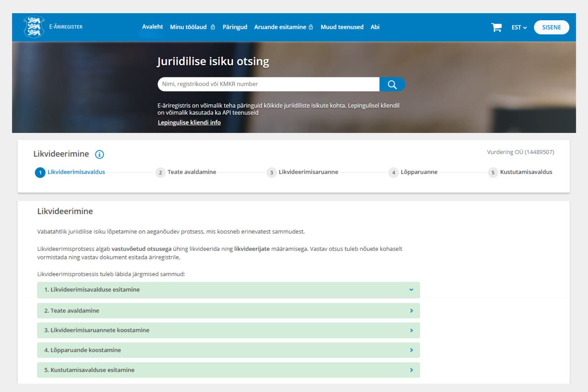Collapse the Likvideerimisavalduse esitamine section
Image resolution: width=588 pixels, height=392 pixels.
pos(411,290)
